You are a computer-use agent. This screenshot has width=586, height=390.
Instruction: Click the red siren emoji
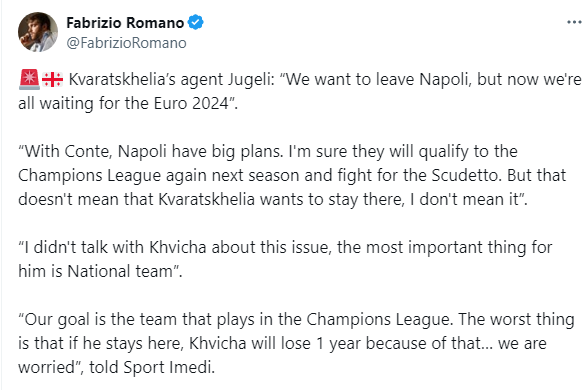pyautogui.click(x=29, y=80)
